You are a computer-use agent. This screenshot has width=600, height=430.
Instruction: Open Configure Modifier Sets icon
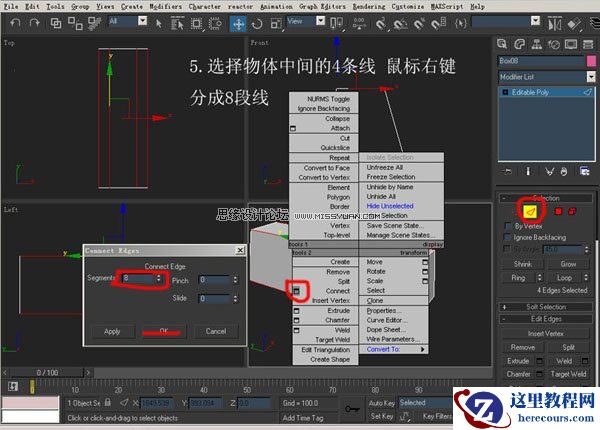(x=584, y=171)
